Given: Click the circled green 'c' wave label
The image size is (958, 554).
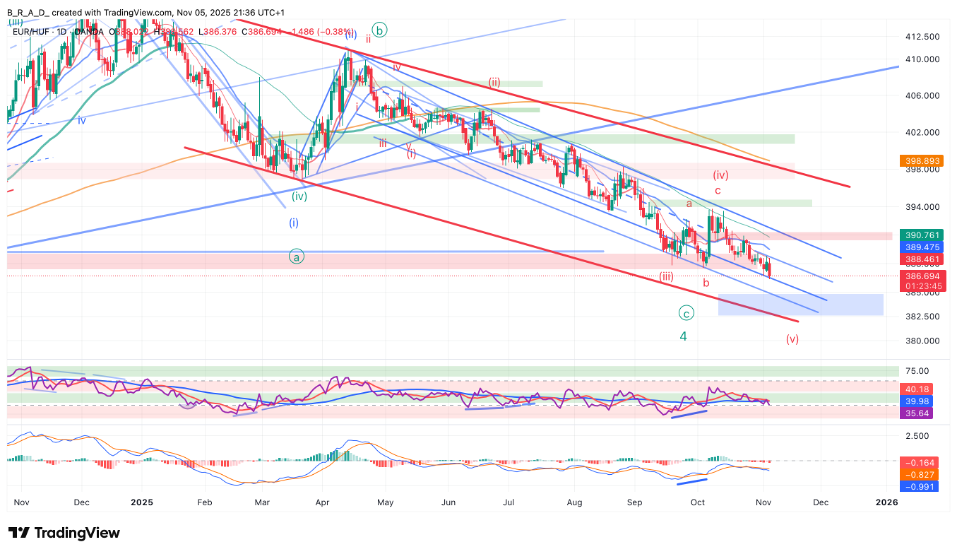Looking at the screenshot, I should point(686,312).
